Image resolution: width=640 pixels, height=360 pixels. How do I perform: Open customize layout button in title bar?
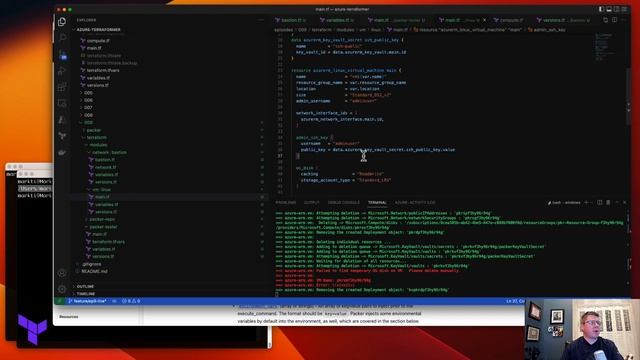(x=624, y=9)
